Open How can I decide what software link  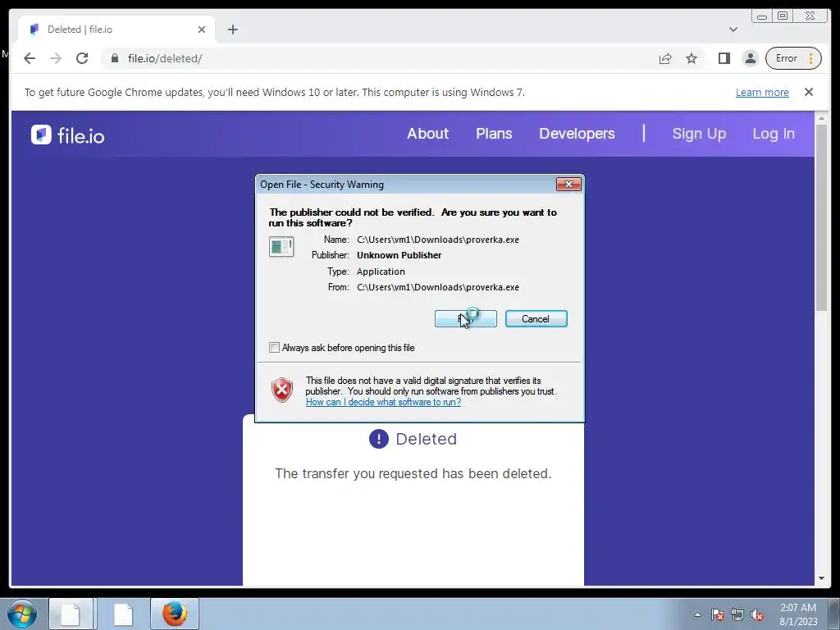tap(383, 402)
